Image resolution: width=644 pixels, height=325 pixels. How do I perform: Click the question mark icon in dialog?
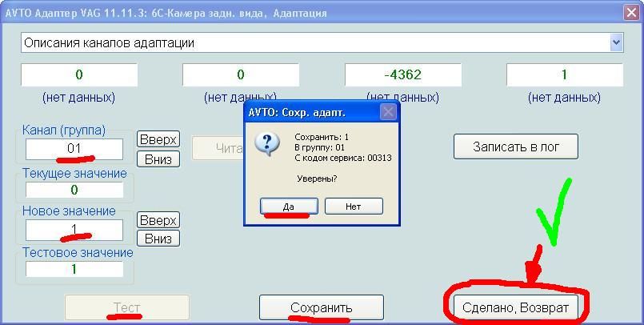[266, 145]
